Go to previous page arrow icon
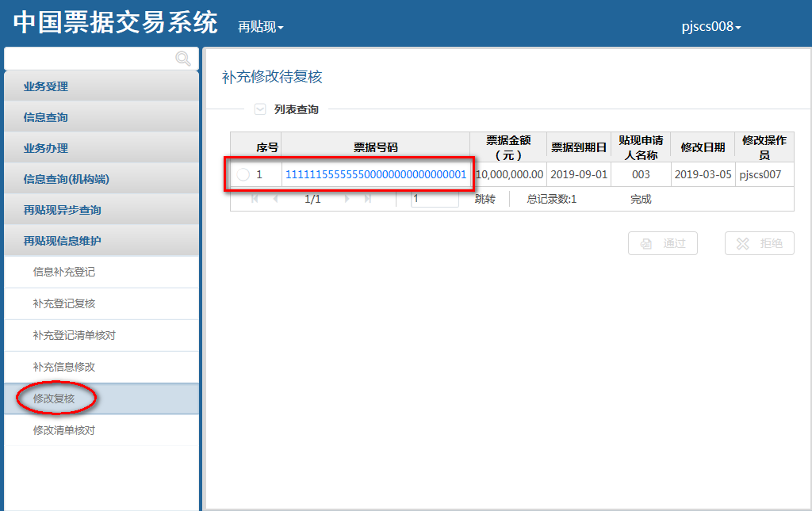Screen dimensions: 812x511 275,199
